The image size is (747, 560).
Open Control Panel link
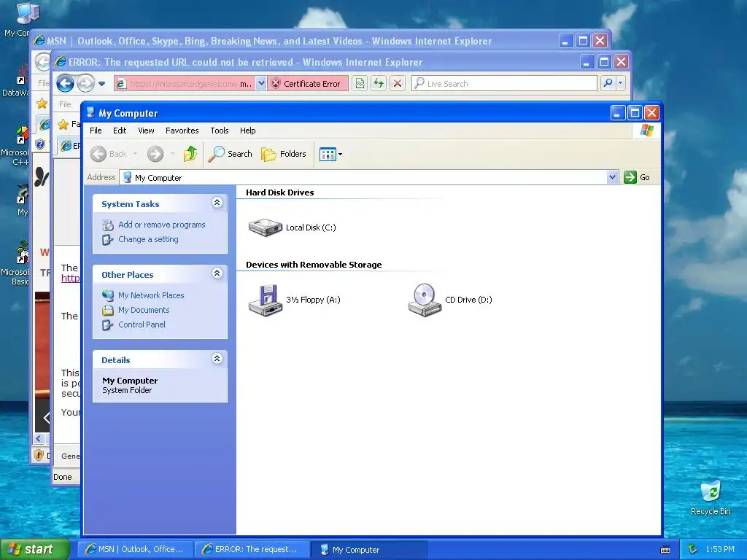(142, 324)
